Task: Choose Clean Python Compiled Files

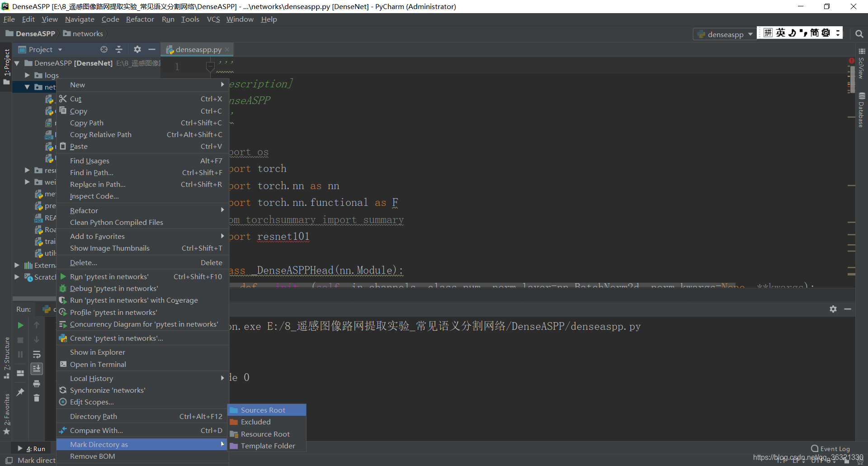Action: pos(142,222)
